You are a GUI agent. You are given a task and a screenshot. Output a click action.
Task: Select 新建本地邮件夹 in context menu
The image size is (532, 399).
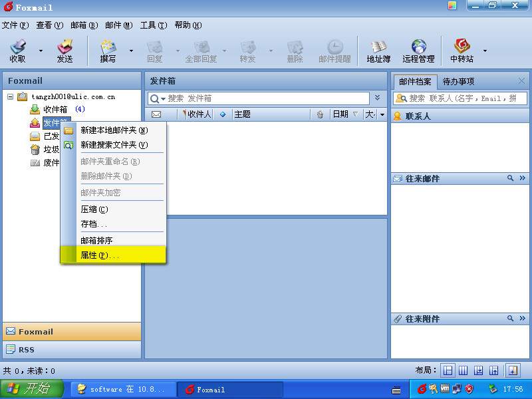[x=114, y=130]
